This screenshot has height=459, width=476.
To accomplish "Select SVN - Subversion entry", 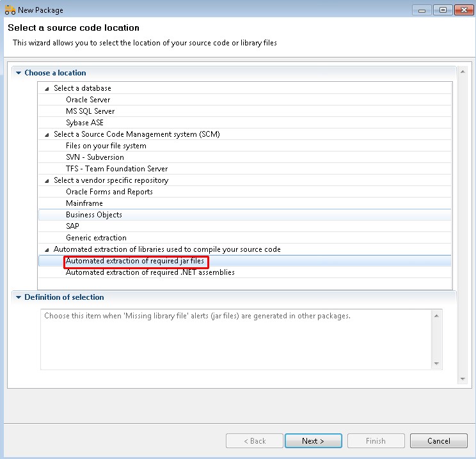I will pos(95,157).
